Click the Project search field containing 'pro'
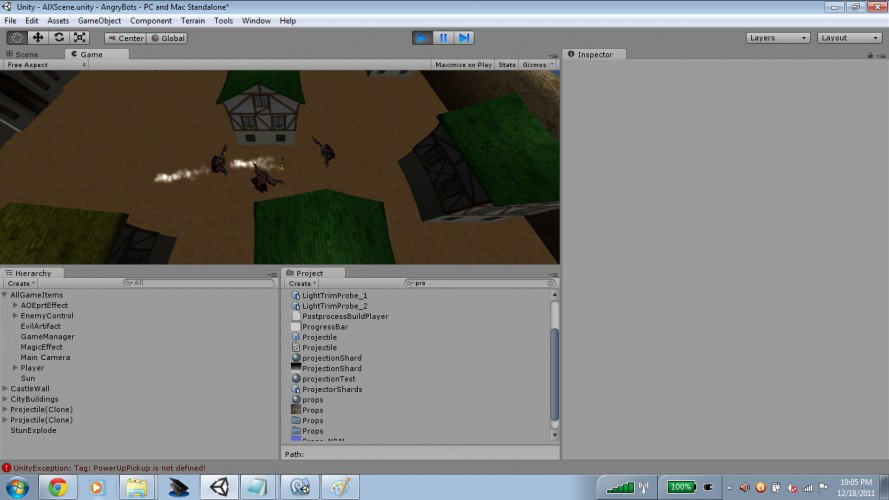 click(x=480, y=283)
